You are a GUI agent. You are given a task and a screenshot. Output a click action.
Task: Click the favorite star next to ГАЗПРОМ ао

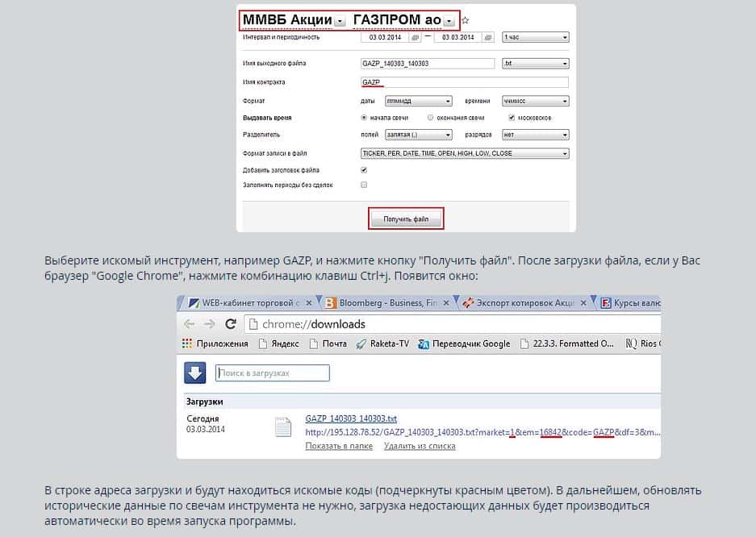[x=466, y=20]
